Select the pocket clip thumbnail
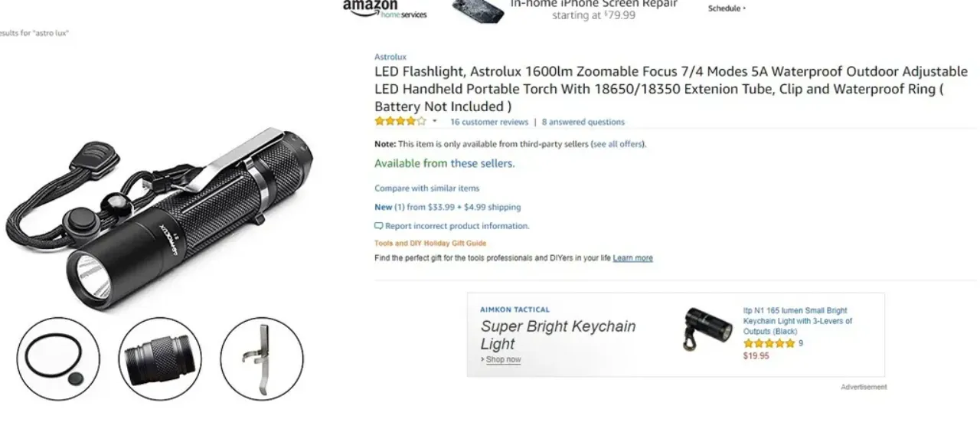The height and width of the screenshot is (429, 980). 262,359
